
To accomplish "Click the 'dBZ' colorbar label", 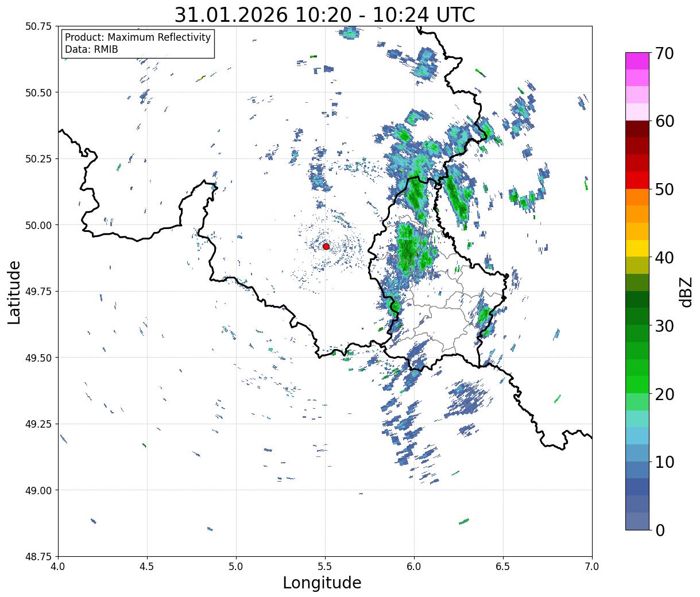I will (x=686, y=291).
